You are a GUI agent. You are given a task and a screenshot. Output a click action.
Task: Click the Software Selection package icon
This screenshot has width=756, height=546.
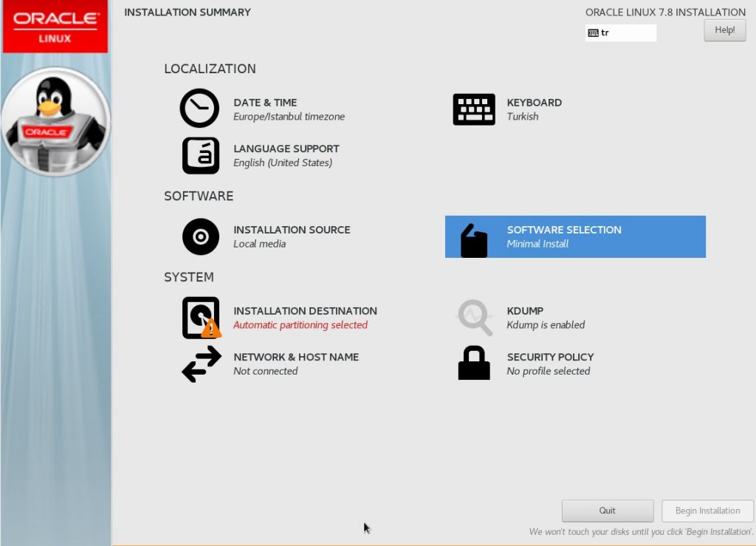(474, 240)
